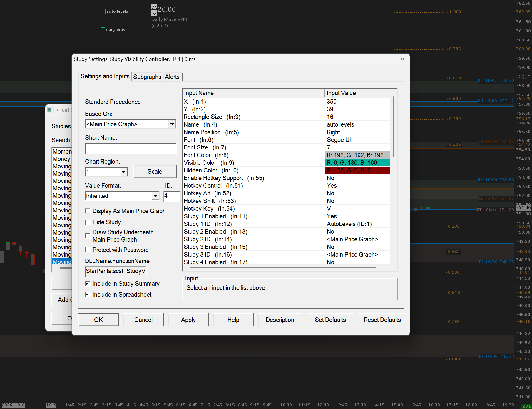Click the DLLName.FunctionName text field
Image resolution: width=532 pixels, height=409 pixels.
pos(116,271)
